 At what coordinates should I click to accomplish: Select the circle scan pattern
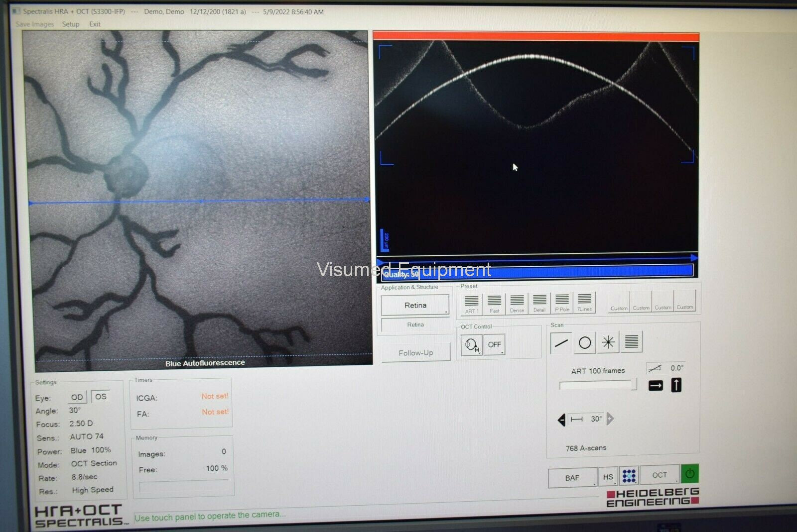[x=585, y=343]
